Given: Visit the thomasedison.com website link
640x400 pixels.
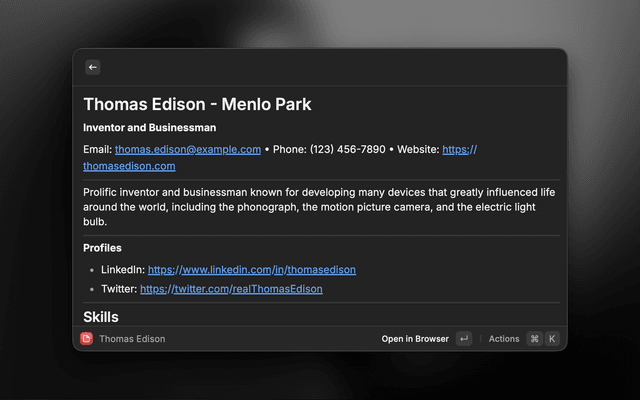Looking at the screenshot, I should coord(129,166).
